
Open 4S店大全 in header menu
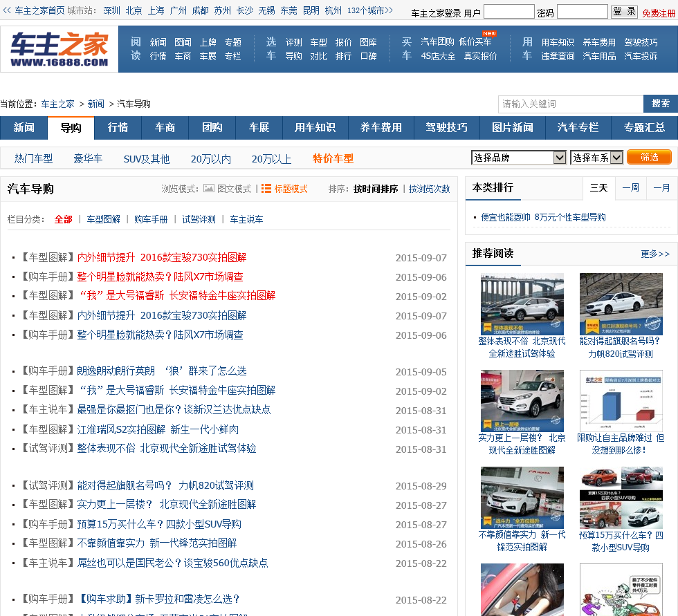point(438,56)
